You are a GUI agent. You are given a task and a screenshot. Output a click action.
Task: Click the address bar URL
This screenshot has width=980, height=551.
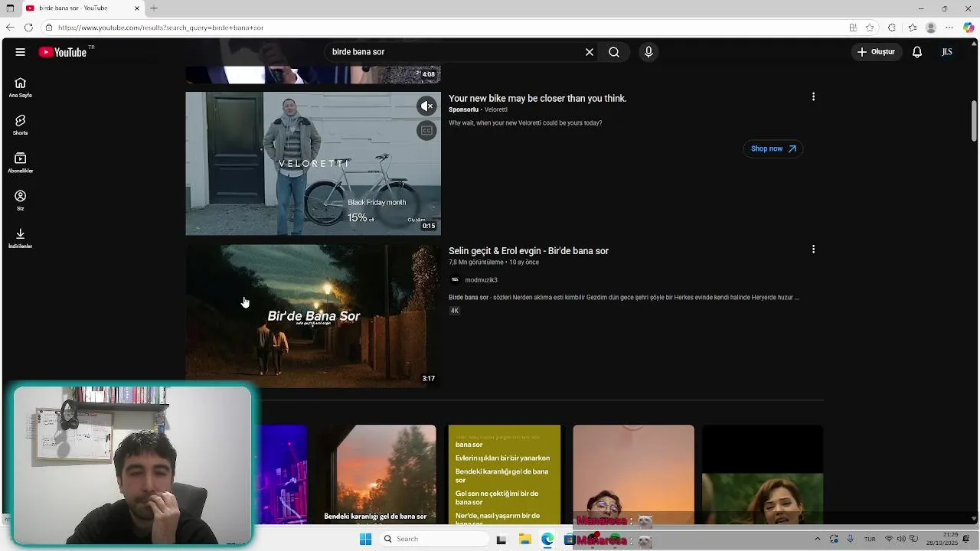[x=161, y=28]
